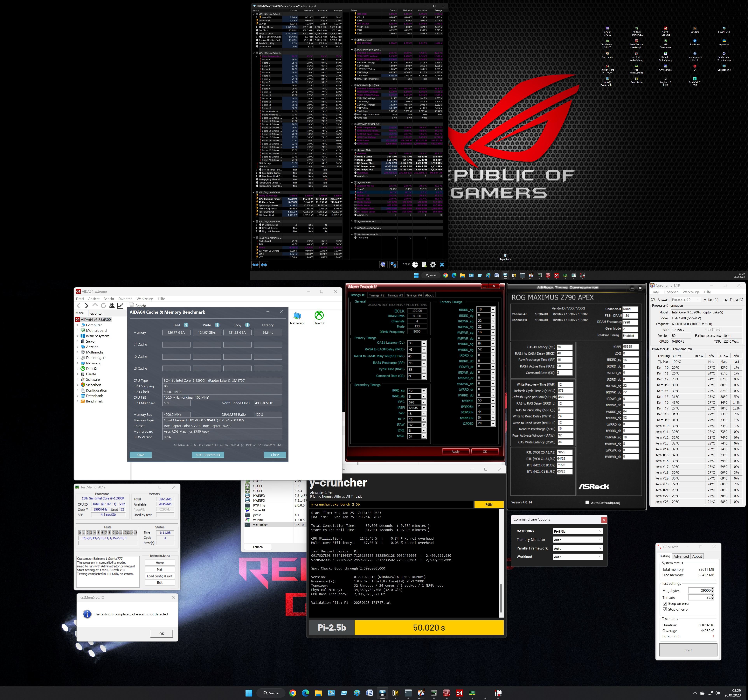Screen dimensions: 748x700
Task: Open Edge from bottom taskbar
Action: (306, 693)
